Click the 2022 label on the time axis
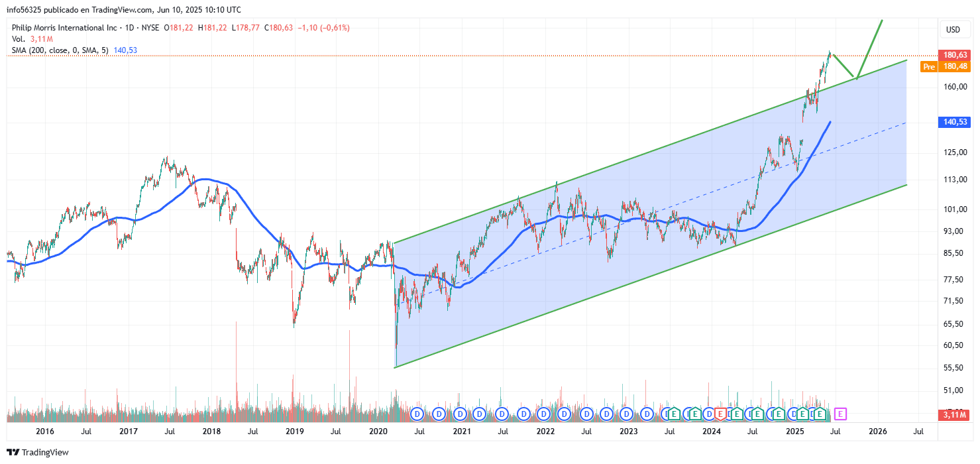 [545, 432]
